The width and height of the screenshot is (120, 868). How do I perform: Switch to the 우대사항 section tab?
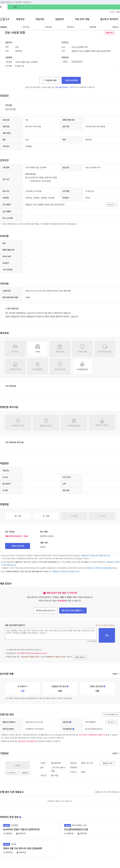(48, 27)
